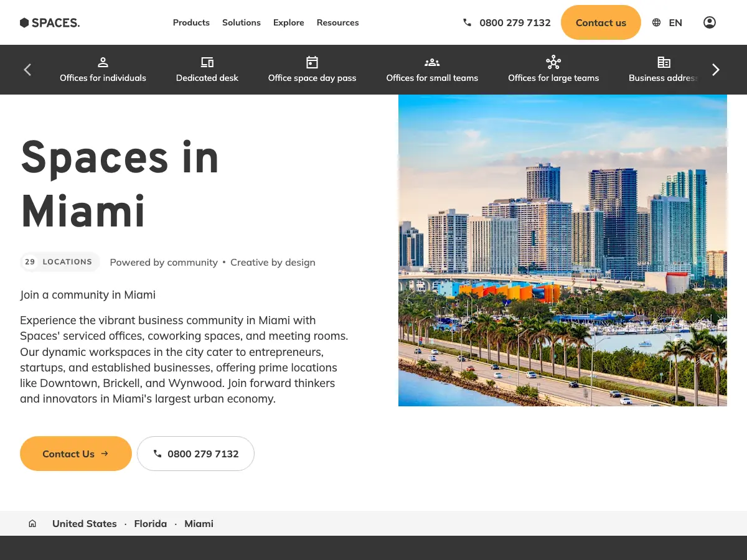This screenshot has width=747, height=560.
Task: Click the Dedicated desk devices icon
Action: click(x=207, y=62)
